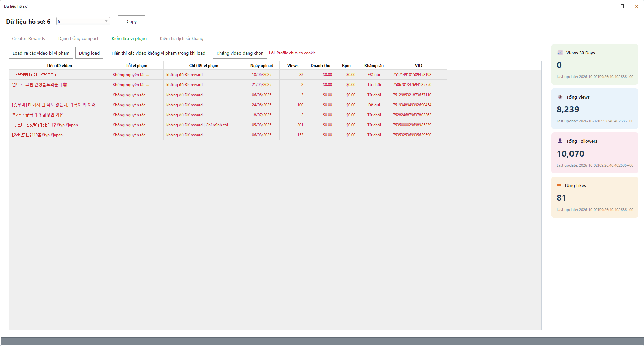Select the Kiểm tra lịch sử kháng tab
The height and width of the screenshot is (346, 644).
pyautogui.click(x=182, y=39)
